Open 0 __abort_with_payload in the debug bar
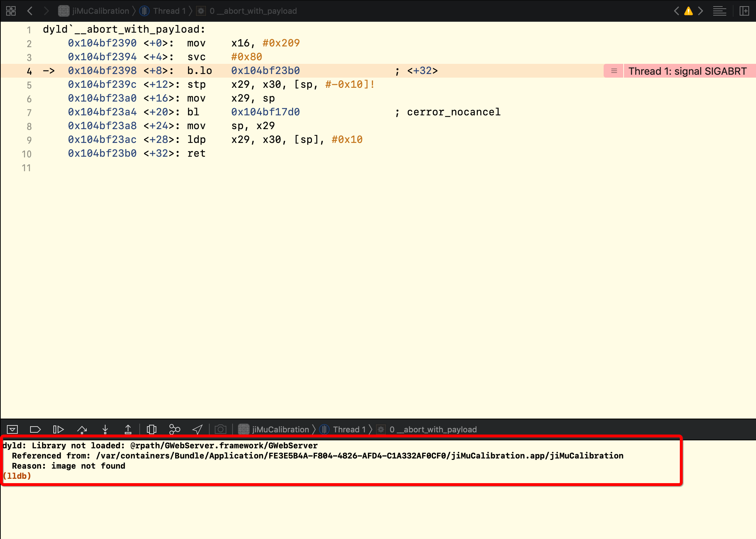 coord(427,429)
